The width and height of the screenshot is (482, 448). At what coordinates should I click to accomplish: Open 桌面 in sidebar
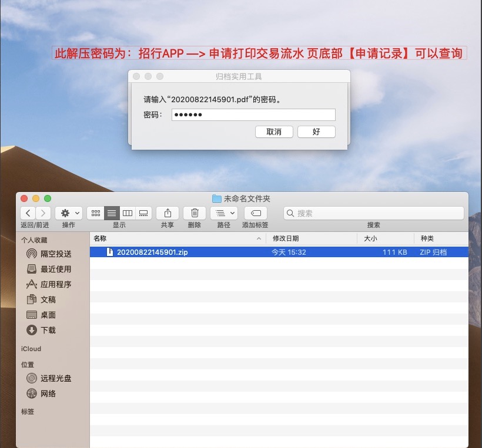pos(48,315)
